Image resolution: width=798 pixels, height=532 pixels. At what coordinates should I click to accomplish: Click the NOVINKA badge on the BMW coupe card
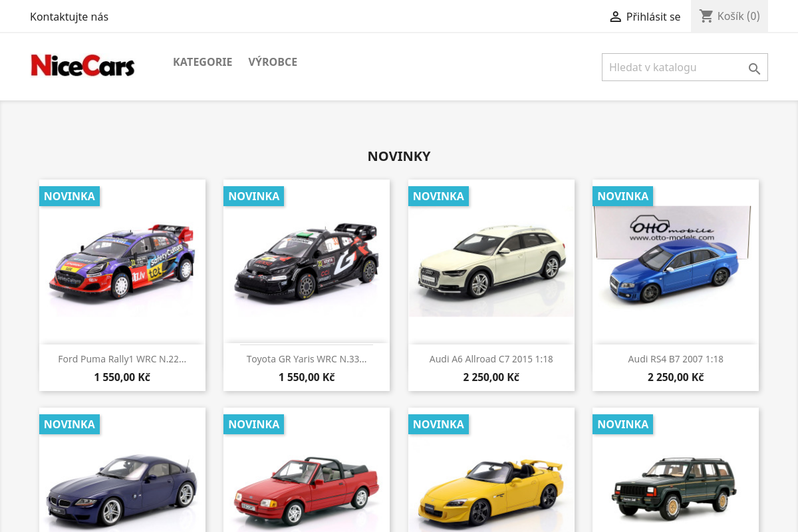(x=69, y=424)
